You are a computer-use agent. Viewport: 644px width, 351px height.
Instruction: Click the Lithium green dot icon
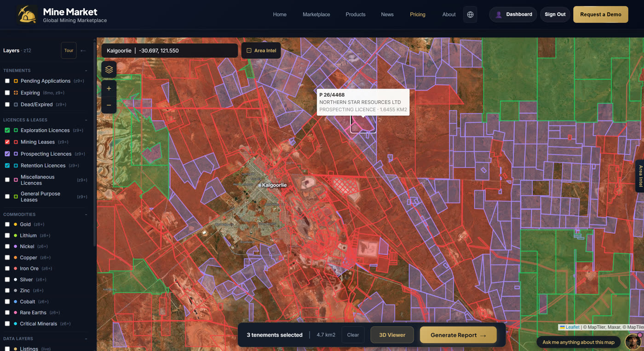tap(16, 236)
